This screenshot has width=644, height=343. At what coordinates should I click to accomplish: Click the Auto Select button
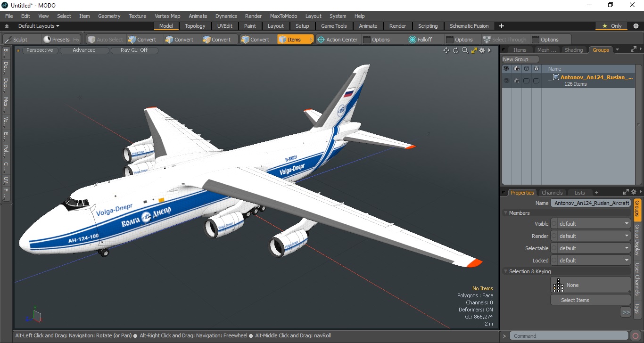click(x=105, y=40)
